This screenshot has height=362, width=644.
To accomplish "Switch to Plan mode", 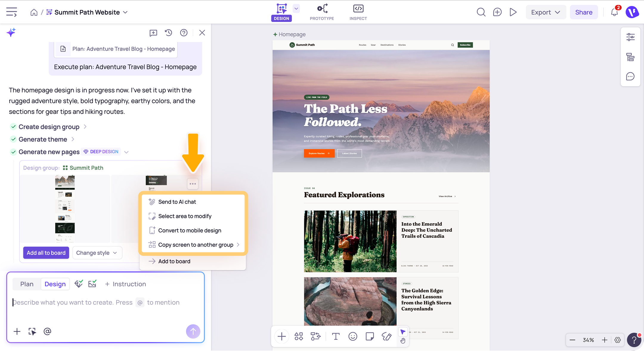I will click(x=27, y=284).
